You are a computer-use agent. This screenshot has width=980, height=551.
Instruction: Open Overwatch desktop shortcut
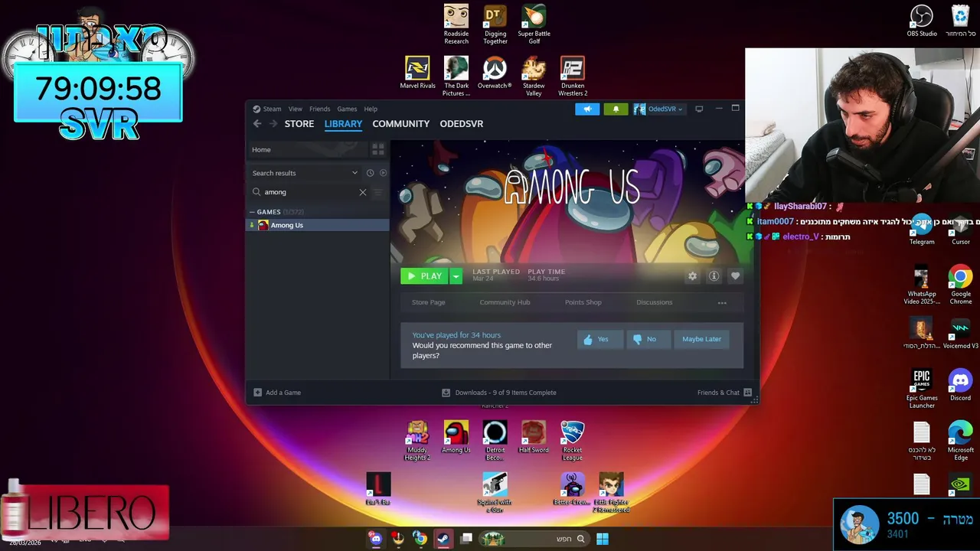pos(495,73)
